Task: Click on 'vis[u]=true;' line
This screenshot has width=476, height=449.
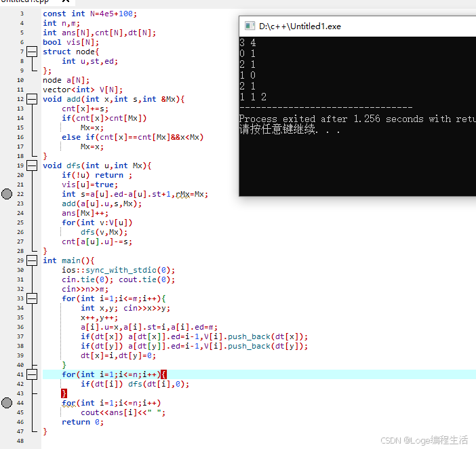Action: (90, 184)
